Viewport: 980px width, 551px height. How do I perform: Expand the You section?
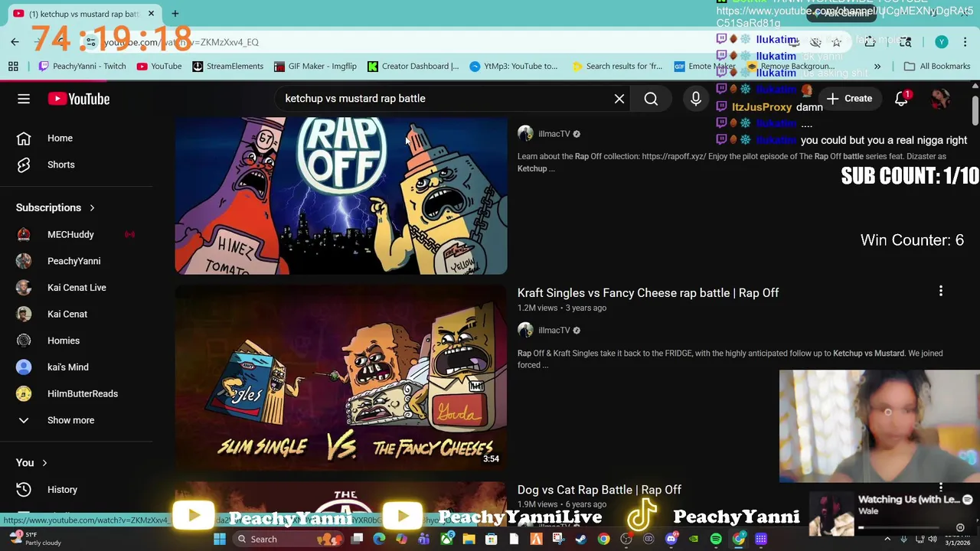(x=32, y=463)
